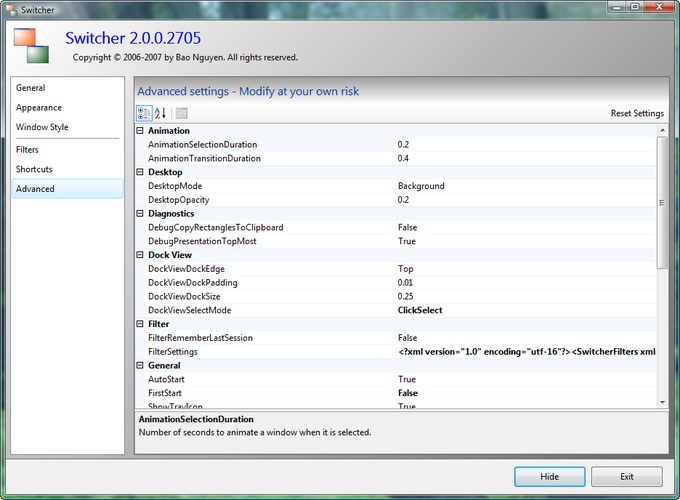The height and width of the screenshot is (500, 680).
Task: Maximize the Switcher window
Action: tap(634, 7)
